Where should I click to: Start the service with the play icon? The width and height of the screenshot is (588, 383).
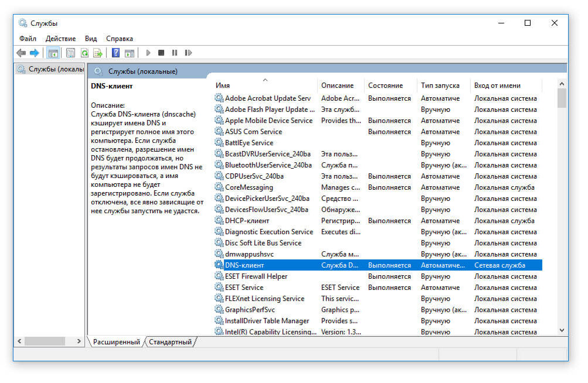point(148,53)
